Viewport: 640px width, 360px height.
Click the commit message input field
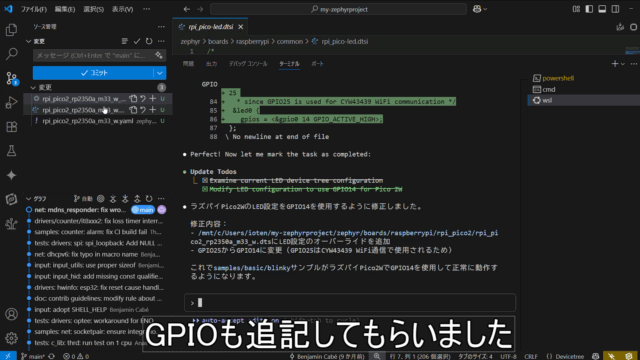pos(93,55)
